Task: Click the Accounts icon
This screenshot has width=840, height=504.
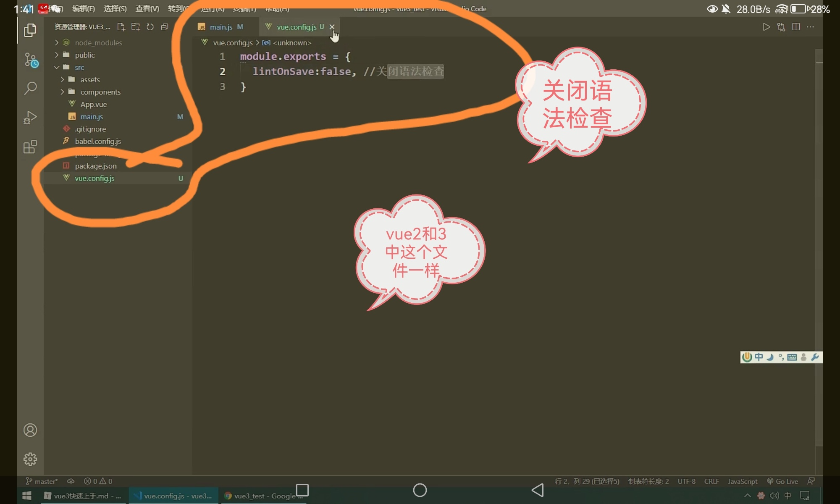Action: pos(30,430)
